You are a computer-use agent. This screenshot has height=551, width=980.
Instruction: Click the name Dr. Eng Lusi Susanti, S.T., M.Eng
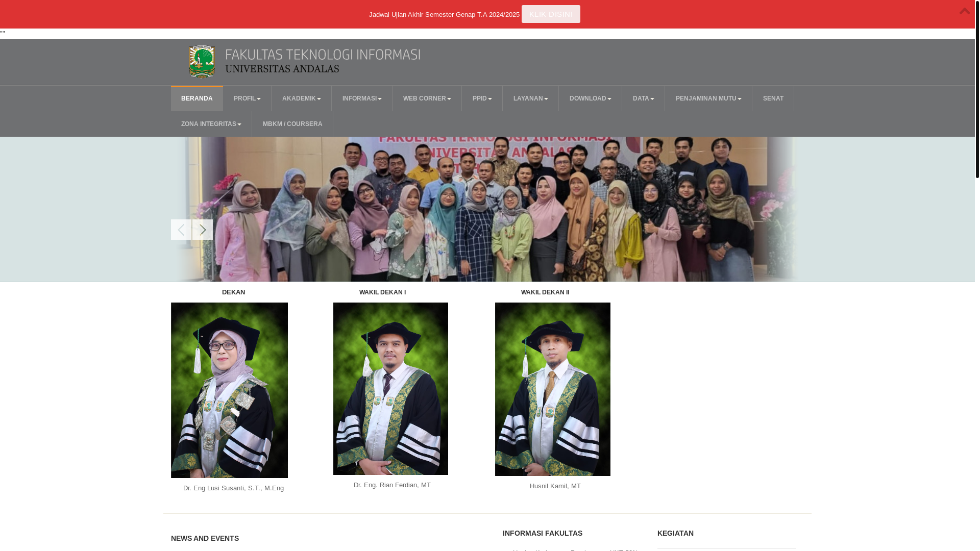(233, 488)
